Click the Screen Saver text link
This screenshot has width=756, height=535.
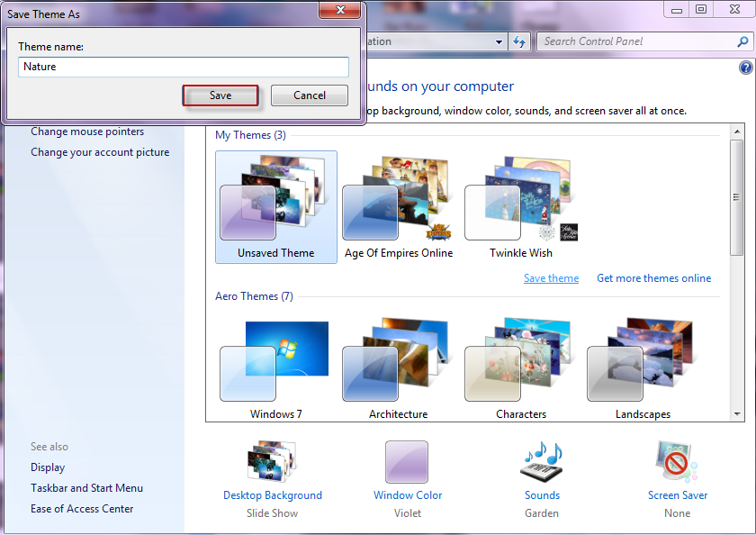[678, 495]
